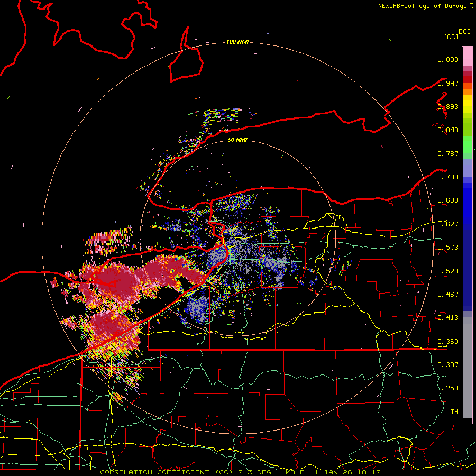Viewport: 476px width, 476px height.
Task: Click the TH label near scale bottom
Action: [x=454, y=412]
